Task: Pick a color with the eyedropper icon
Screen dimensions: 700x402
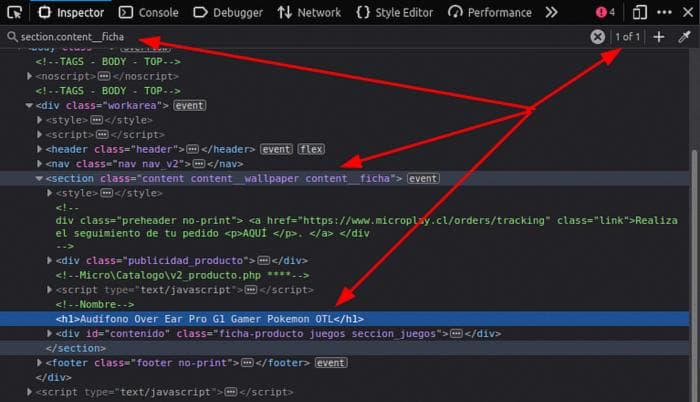Action: [x=684, y=37]
